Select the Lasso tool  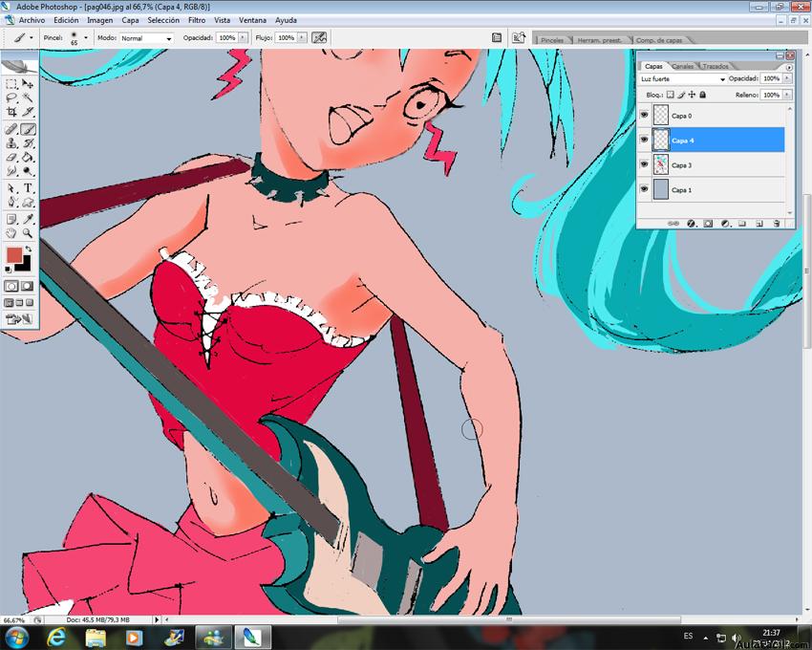[11, 97]
